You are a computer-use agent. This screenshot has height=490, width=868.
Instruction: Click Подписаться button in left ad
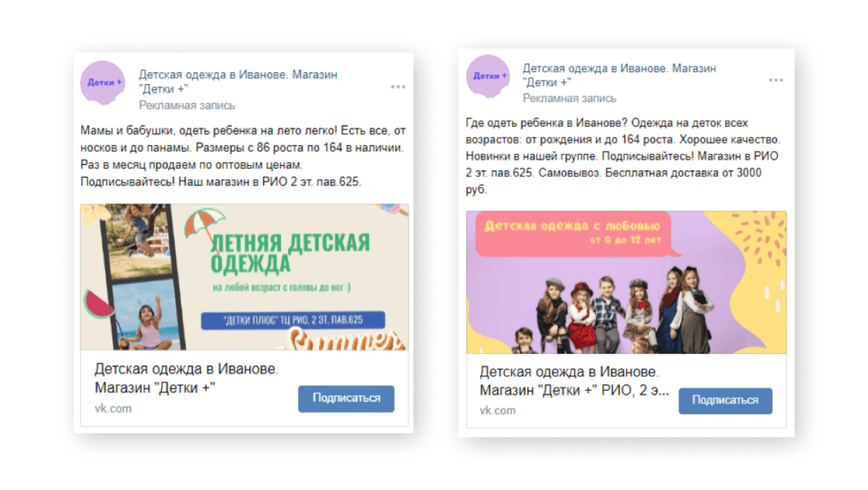346,399
